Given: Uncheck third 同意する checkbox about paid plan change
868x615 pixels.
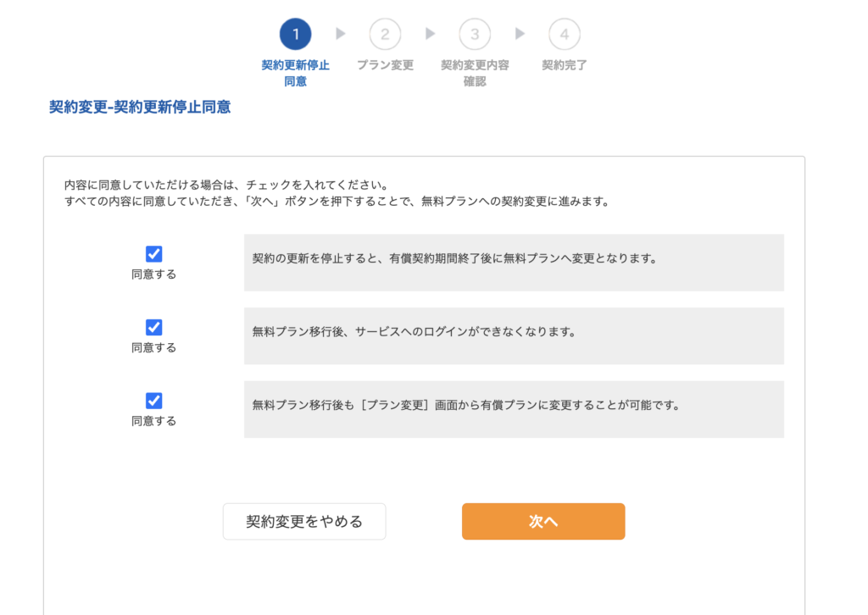Looking at the screenshot, I should coord(154,401).
